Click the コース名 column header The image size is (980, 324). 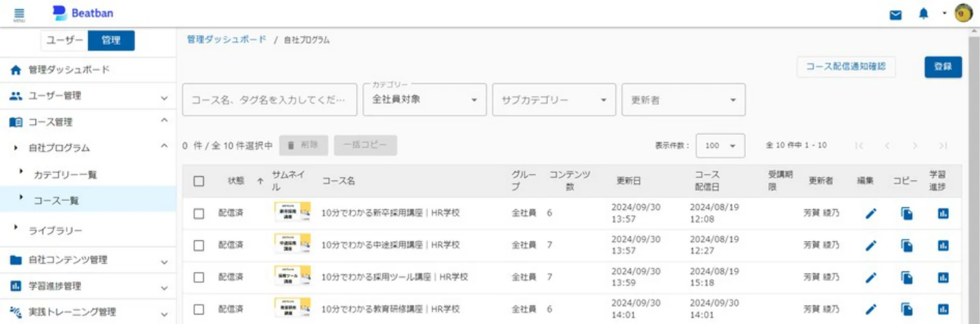[x=338, y=181]
